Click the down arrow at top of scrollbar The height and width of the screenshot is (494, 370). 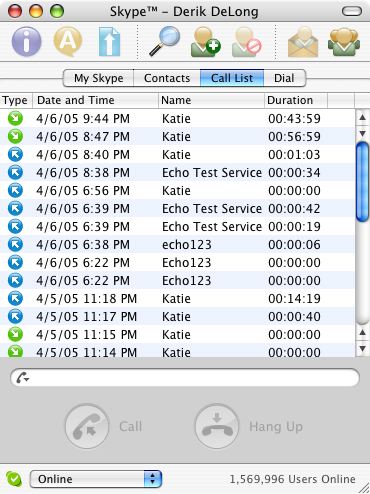point(362,133)
